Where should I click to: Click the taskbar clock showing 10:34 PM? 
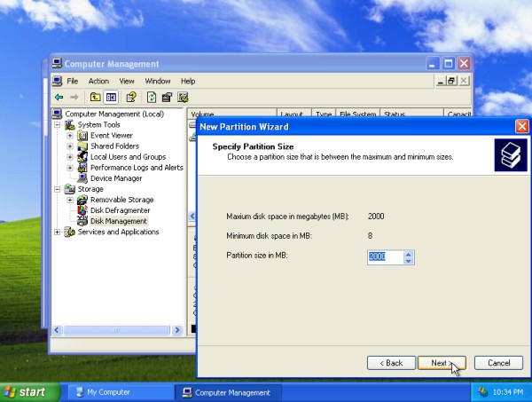coord(508,392)
